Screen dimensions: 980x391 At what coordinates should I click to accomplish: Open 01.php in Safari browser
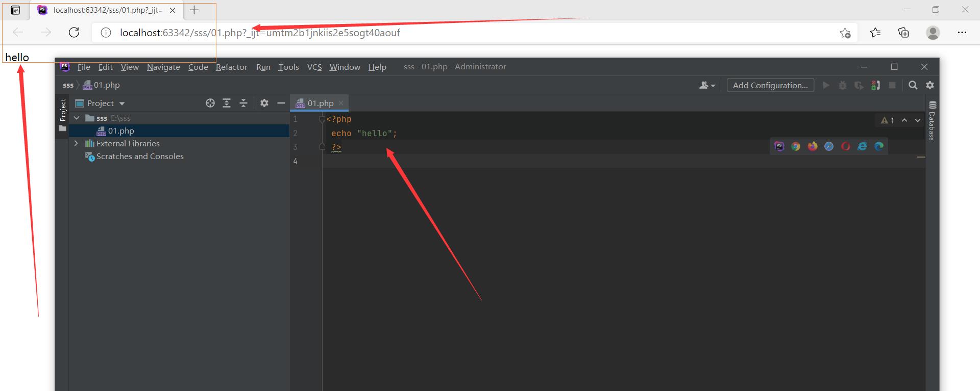tap(829, 146)
